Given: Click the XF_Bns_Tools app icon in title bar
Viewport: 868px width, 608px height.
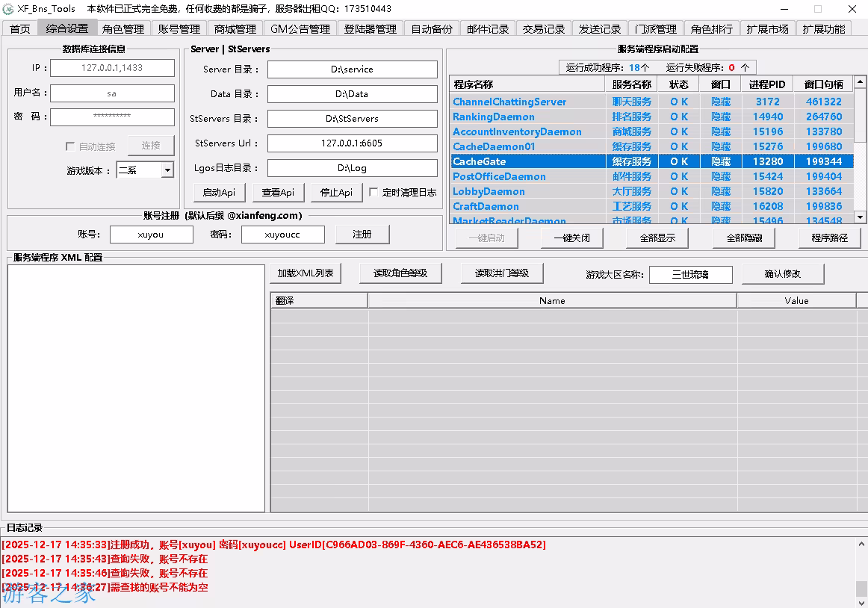Looking at the screenshot, I should 8,9.
